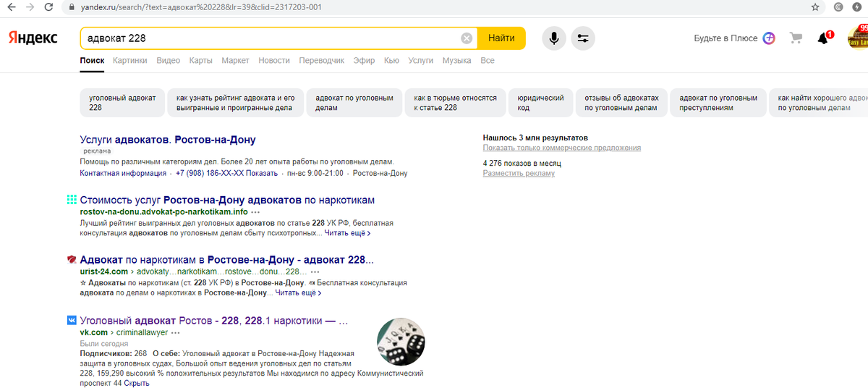Click Будьте в Плюсе text

point(726,38)
